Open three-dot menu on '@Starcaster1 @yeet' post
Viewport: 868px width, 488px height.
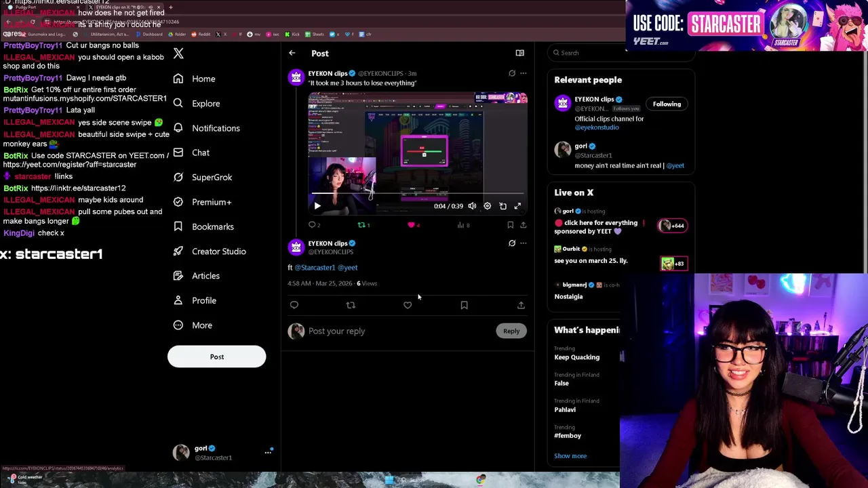[x=523, y=243]
